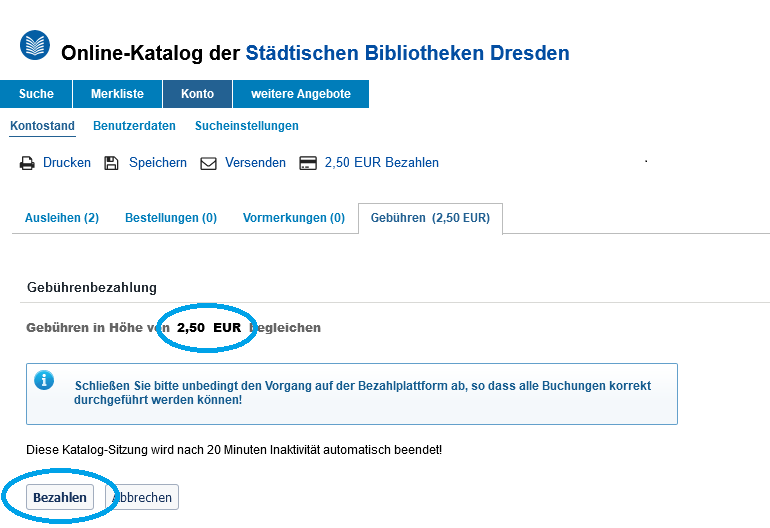Viewport: 770px width, 528px height.
Task: Click the envelope send icon
Action: tap(208, 163)
